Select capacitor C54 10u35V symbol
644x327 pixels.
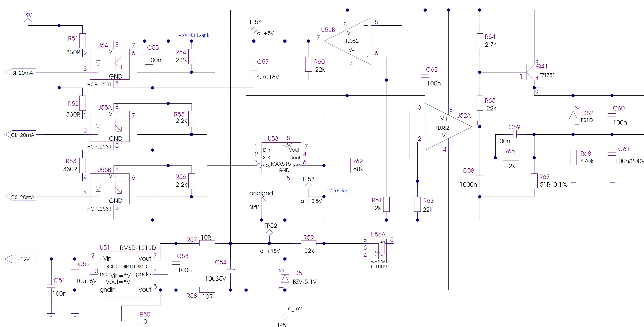pyautogui.click(x=230, y=271)
